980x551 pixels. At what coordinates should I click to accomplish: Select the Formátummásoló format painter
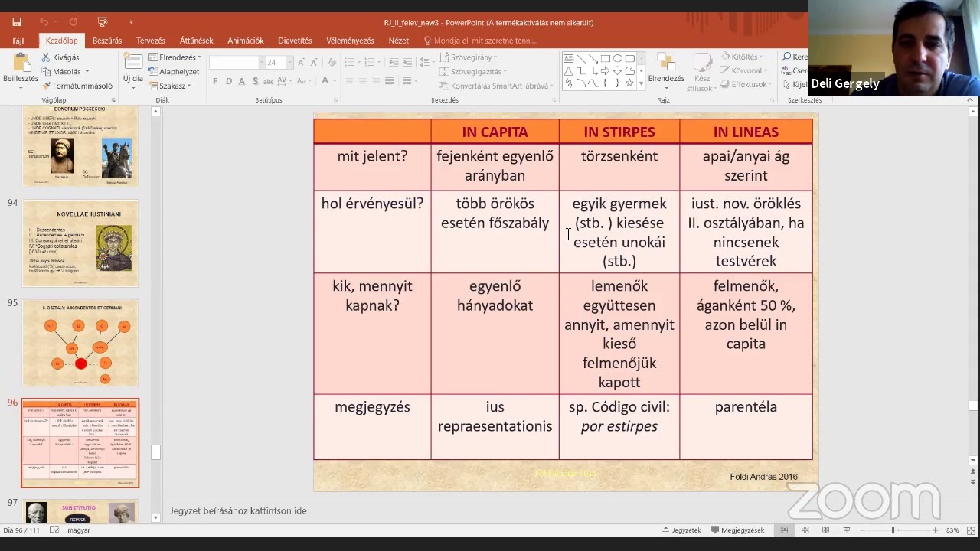click(77, 86)
